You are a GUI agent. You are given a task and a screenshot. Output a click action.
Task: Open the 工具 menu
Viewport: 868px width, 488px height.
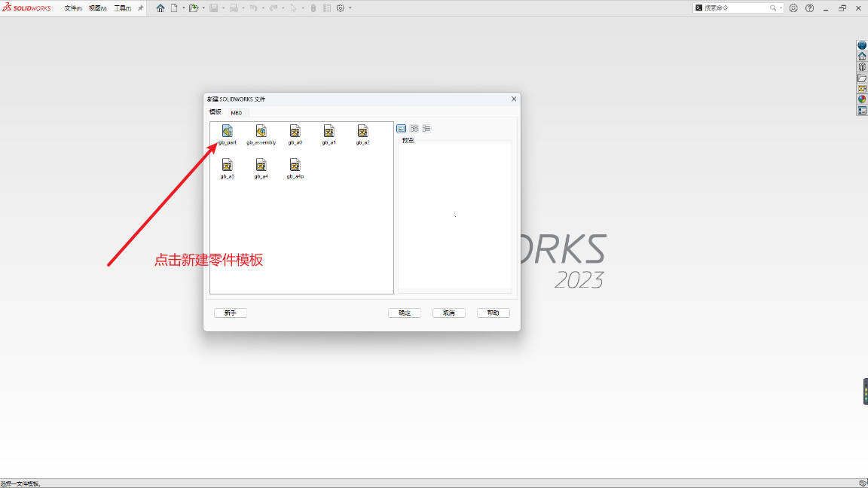122,8
